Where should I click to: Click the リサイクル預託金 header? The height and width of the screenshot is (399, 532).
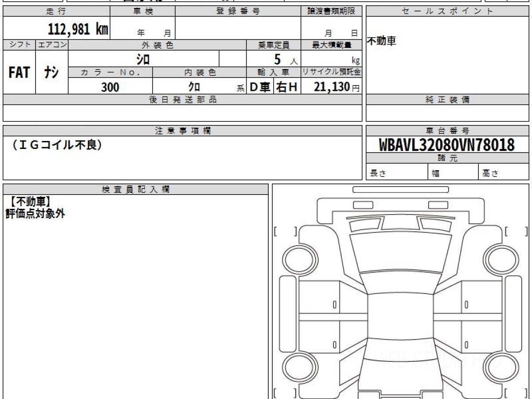[331, 72]
